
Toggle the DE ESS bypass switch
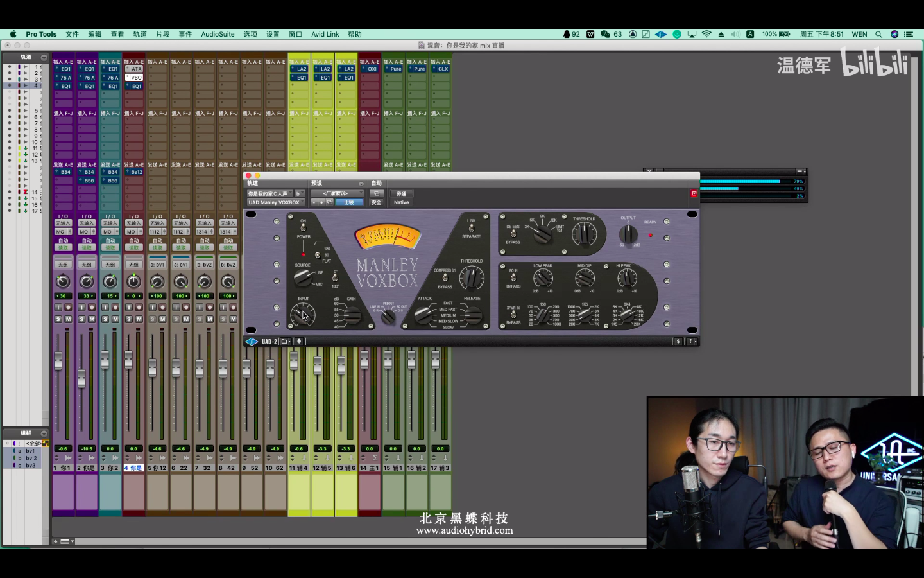(x=513, y=234)
